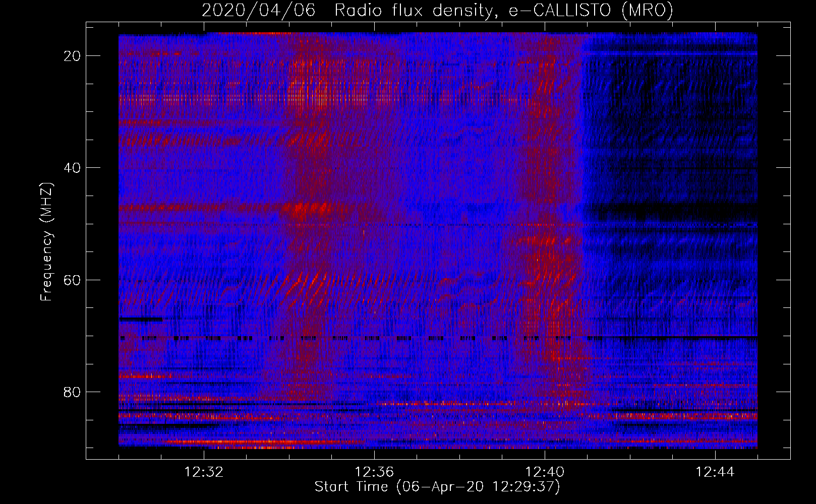Viewport: 816px width, 504px height.
Task: Select the Frequency (MHZ) axis label
Action: point(47,241)
